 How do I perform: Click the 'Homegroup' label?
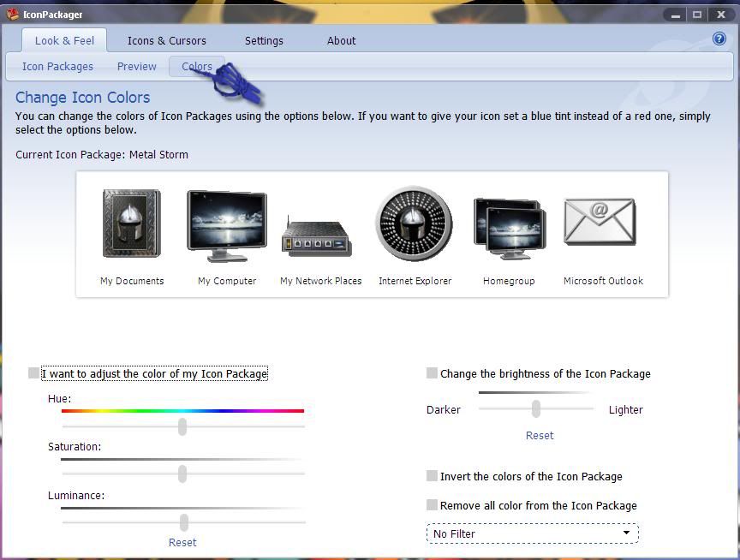coord(509,281)
